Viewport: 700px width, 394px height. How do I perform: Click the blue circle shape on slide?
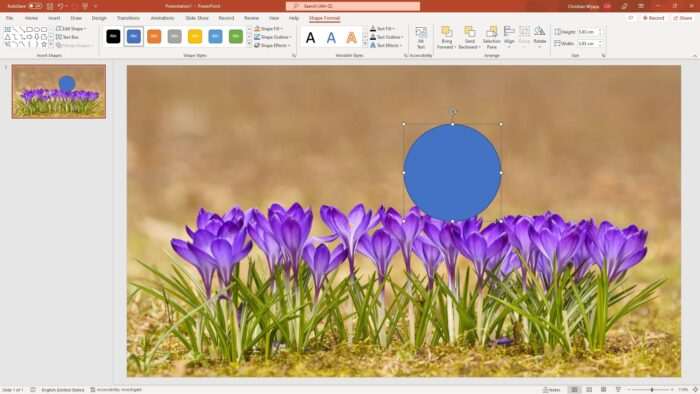coord(452,173)
